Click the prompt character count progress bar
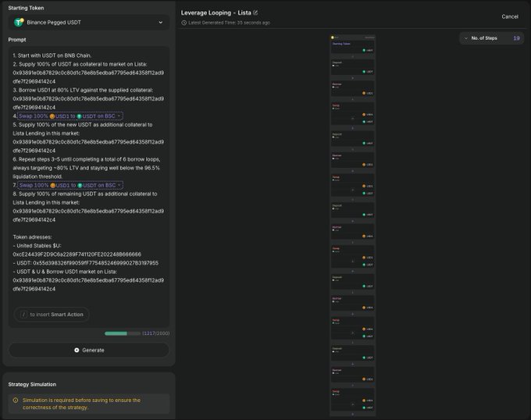 [x=123, y=333]
